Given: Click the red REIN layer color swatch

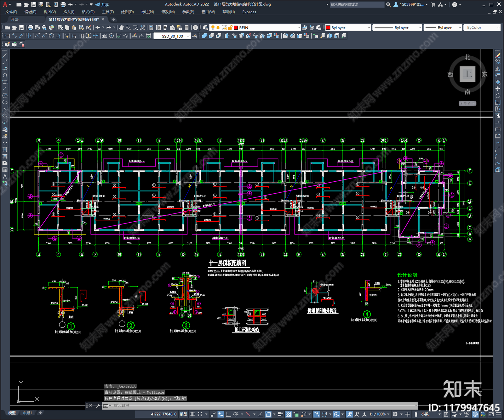Looking at the screenshot, I should (x=236, y=28).
